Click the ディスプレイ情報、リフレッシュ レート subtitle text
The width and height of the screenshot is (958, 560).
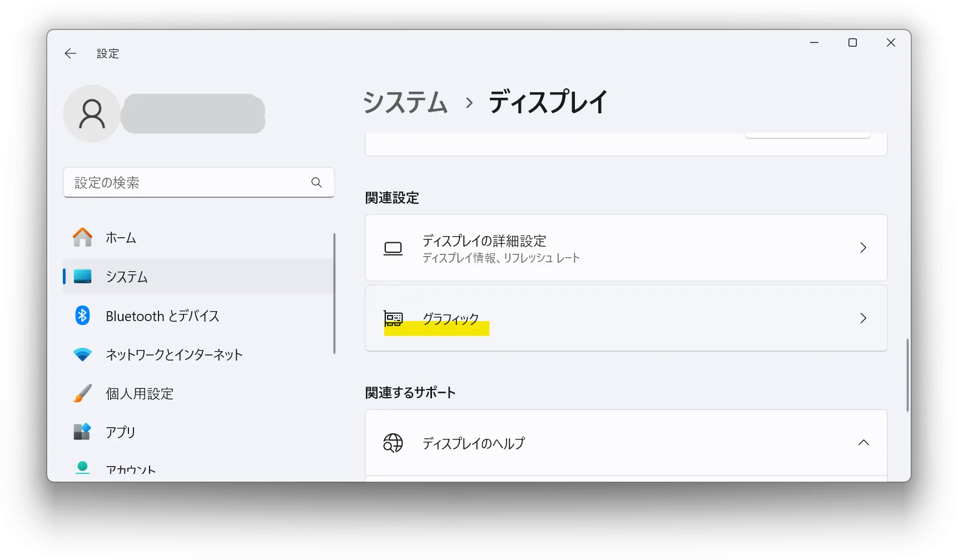point(501,258)
